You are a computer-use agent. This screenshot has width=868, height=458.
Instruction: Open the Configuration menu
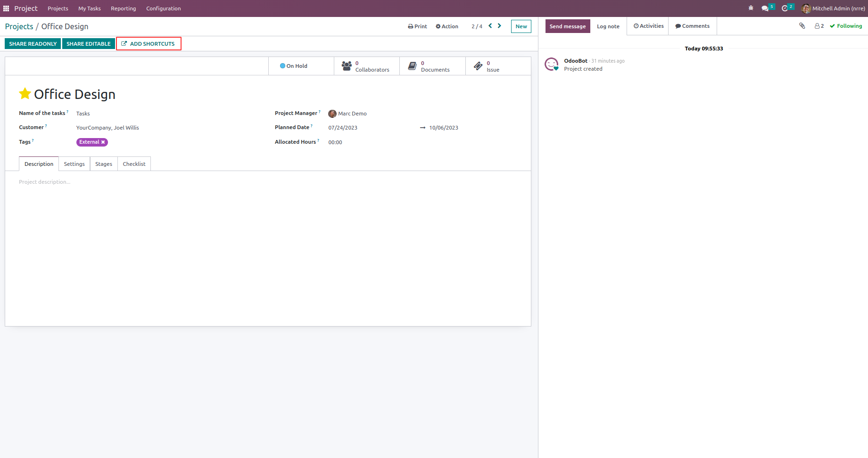164,8
